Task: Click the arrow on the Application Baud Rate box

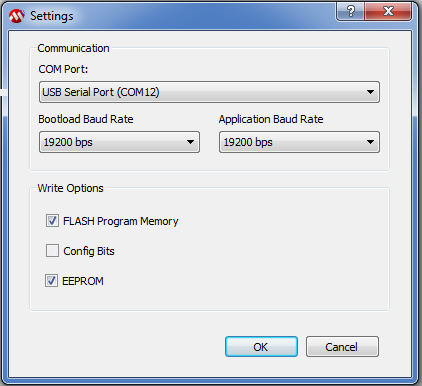Action: (x=370, y=142)
